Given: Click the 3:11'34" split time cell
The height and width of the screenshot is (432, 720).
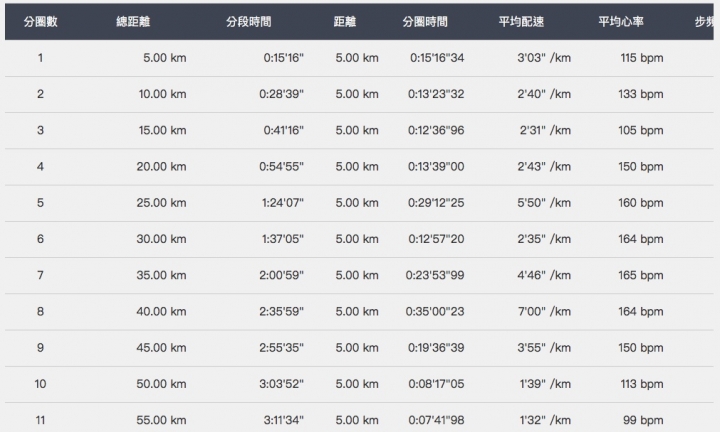Looking at the screenshot, I should (283, 421).
